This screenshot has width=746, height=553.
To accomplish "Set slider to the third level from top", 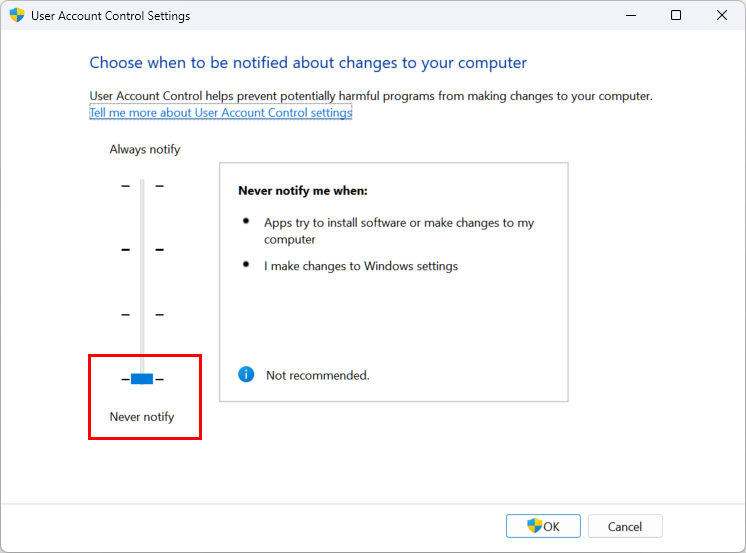I will coord(142,314).
